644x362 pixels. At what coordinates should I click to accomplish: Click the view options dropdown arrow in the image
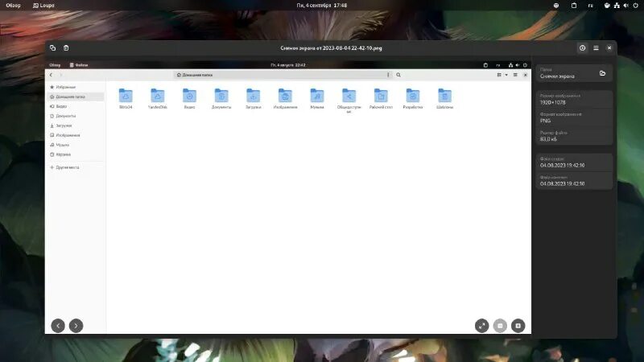[506, 75]
